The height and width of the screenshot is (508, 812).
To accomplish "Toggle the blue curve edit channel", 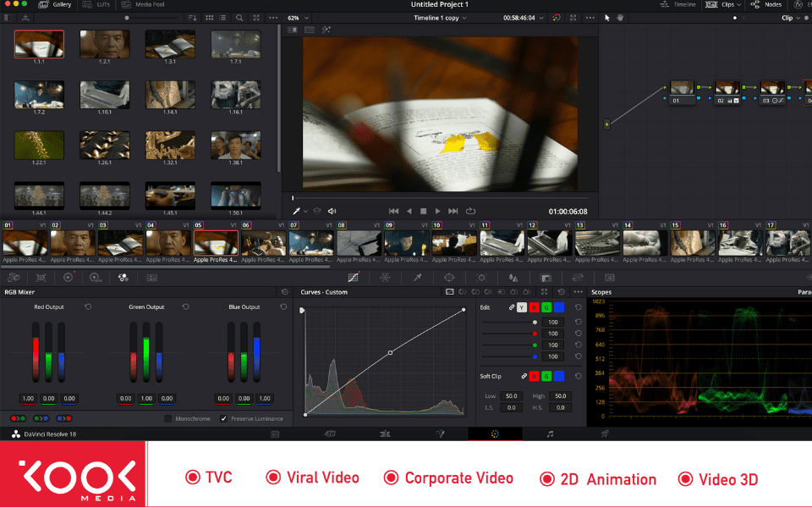I will click(559, 307).
